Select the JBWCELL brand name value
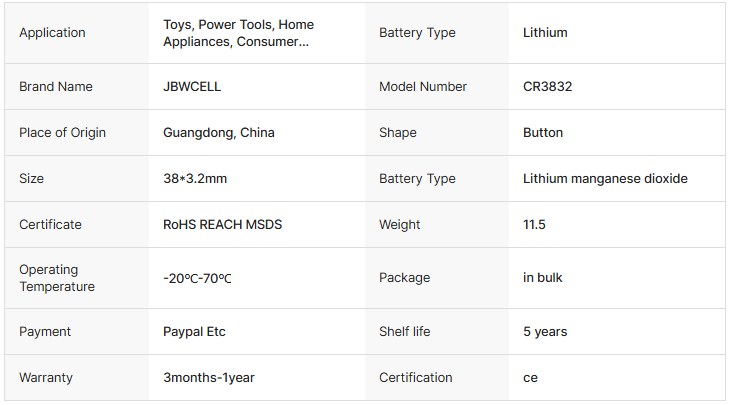Screen dimensions: 731x405 (192, 87)
